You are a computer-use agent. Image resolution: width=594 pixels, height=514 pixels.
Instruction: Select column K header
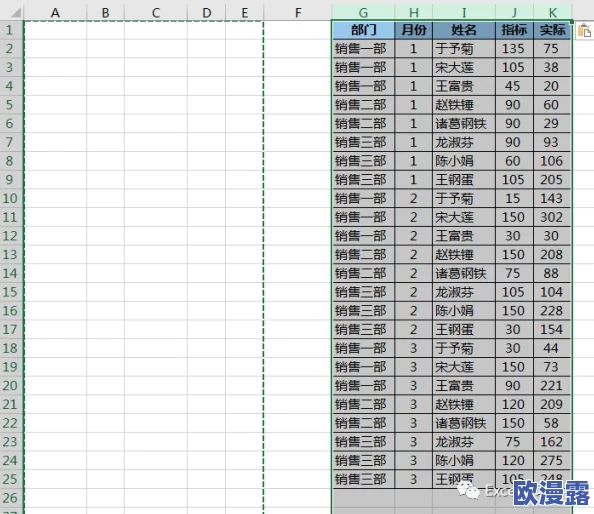point(553,12)
